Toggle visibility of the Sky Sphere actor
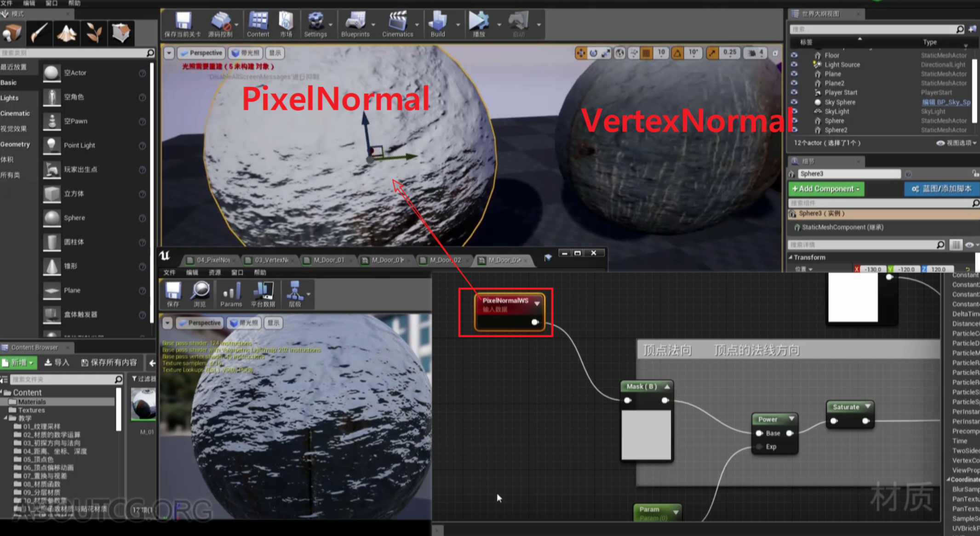980x536 pixels. (x=794, y=102)
